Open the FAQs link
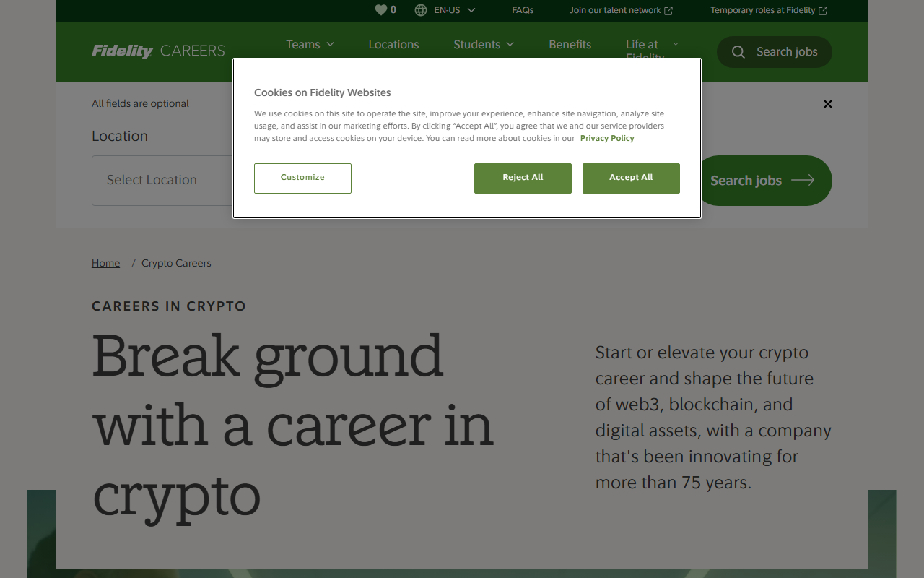 [x=523, y=10]
